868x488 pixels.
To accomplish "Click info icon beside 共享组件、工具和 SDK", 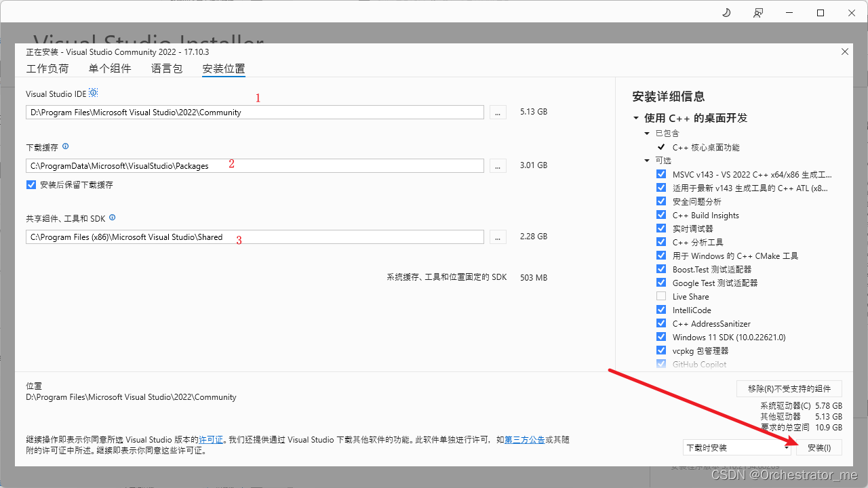I will pyautogui.click(x=113, y=218).
